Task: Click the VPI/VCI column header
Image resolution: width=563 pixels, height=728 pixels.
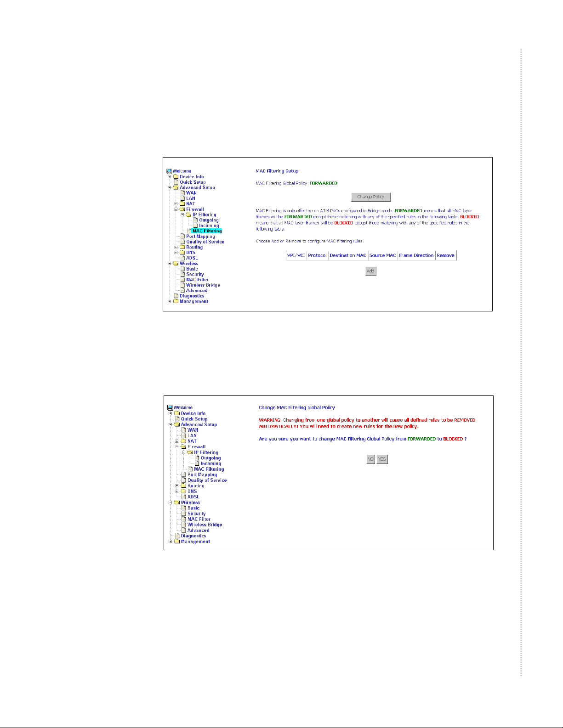Action: pos(296,255)
